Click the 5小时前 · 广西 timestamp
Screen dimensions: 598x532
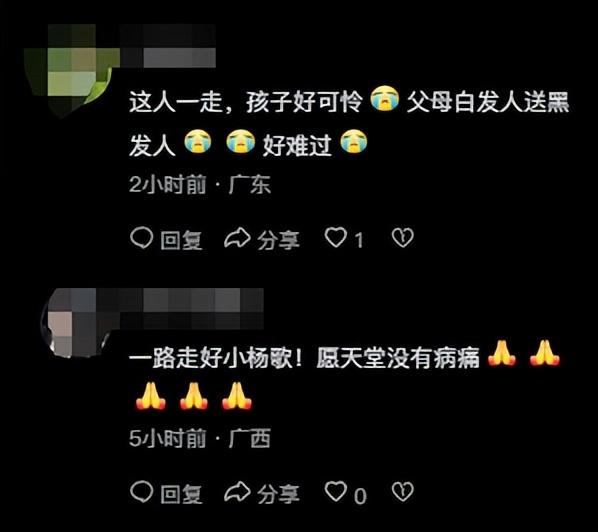click(x=200, y=438)
